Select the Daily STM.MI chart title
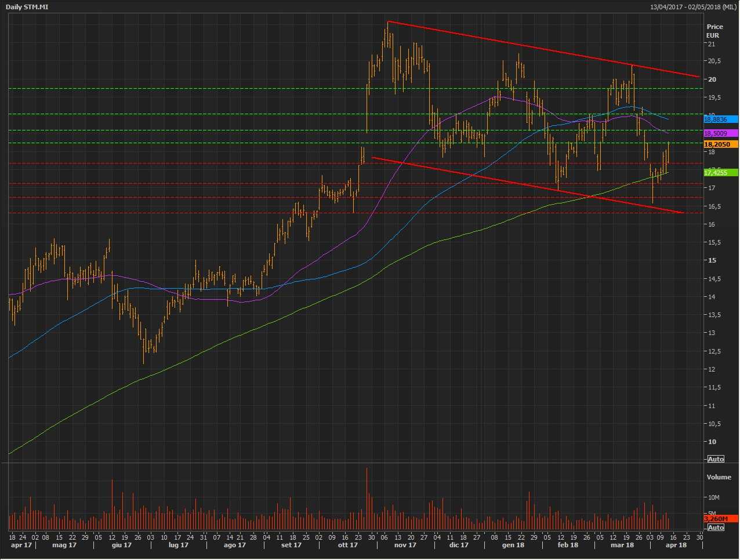The height and width of the screenshot is (560, 740). (27, 7)
